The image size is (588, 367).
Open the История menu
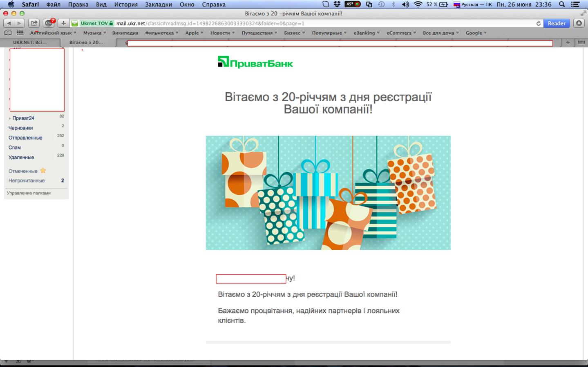[x=126, y=4]
